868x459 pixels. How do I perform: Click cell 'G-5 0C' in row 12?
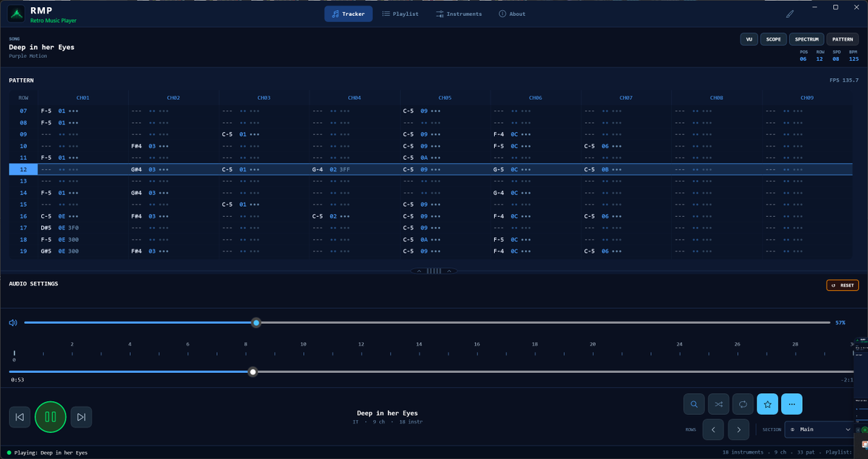coord(513,169)
